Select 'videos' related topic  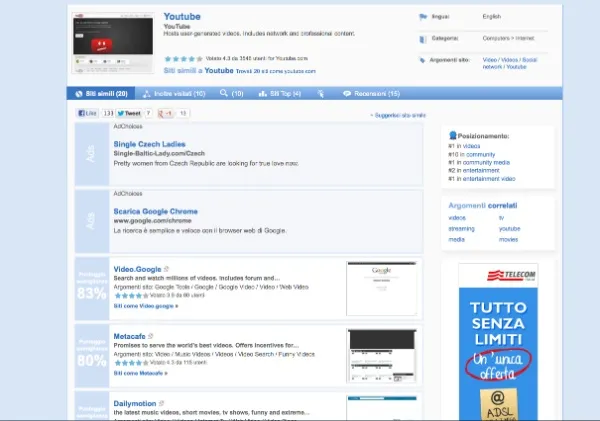pyautogui.click(x=457, y=218)
